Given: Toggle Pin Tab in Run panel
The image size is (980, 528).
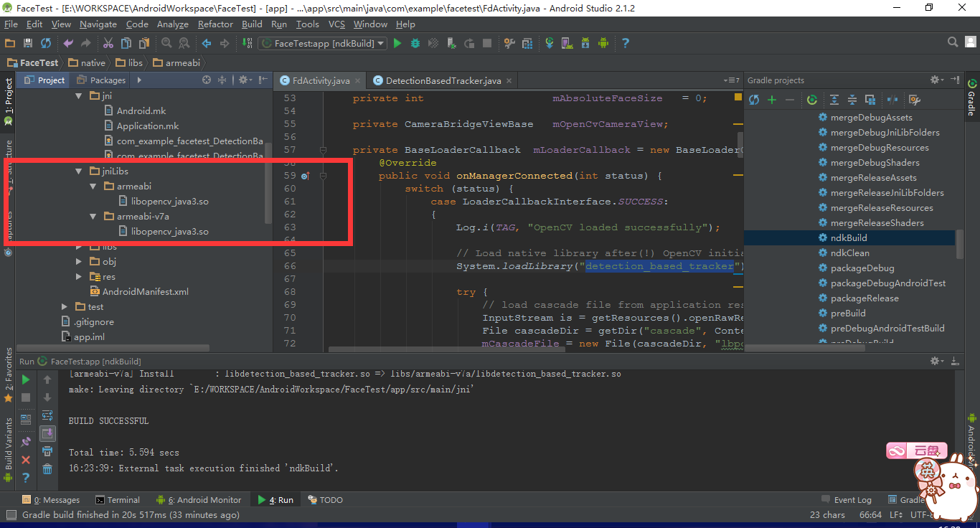Looking at the screenshot, I should click(x=26, y=442).
